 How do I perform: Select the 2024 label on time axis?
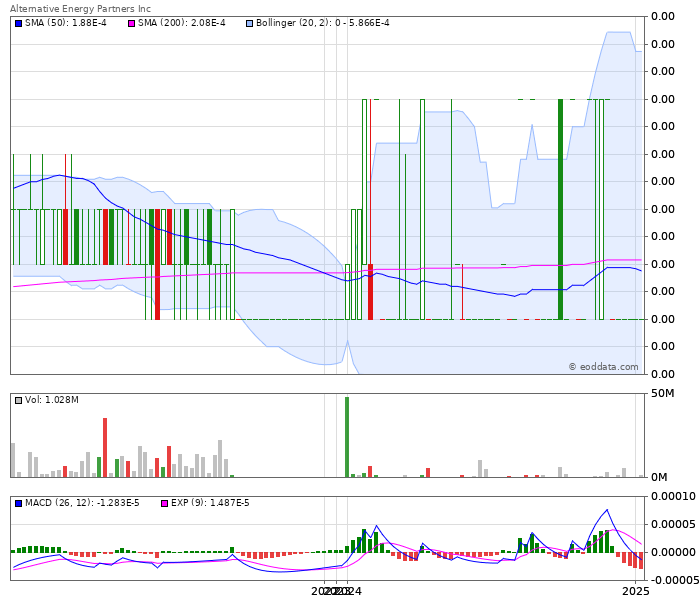[x=347, y=592]
